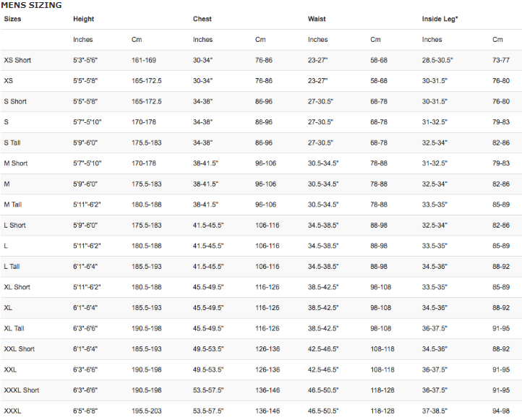Click the 195.5-203 height cm value
Viewport: 522px width, 420px height.
(x=147, y=411)
